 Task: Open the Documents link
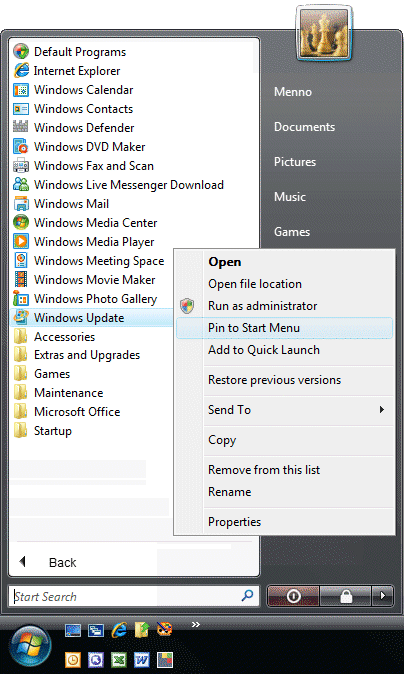point(304,127)
